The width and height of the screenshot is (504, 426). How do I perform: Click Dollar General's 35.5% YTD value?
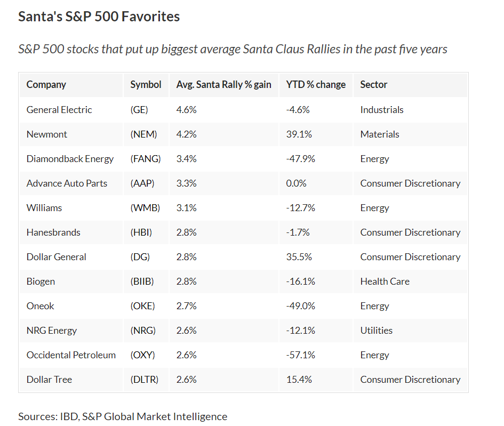pos(299,257)
